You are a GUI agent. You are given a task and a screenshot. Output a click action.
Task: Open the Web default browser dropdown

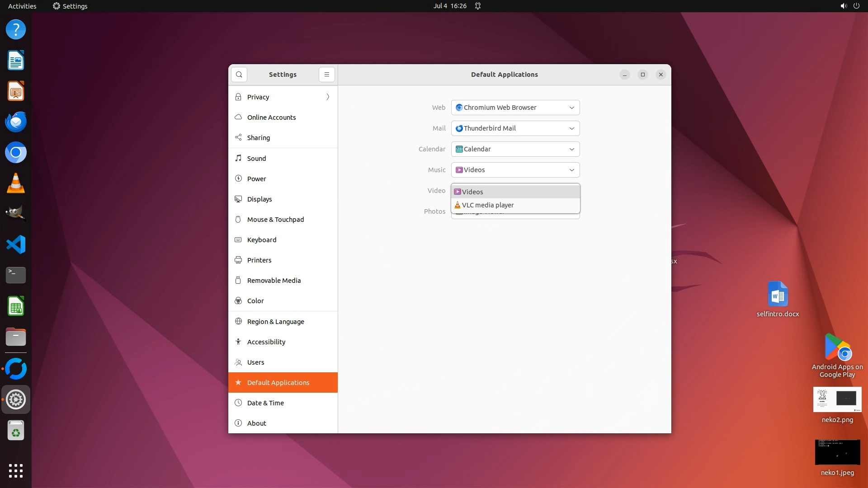click(515, 108)
